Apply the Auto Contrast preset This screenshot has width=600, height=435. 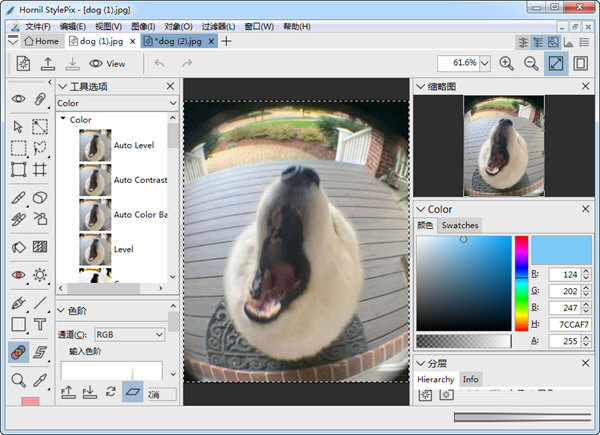(123, 180)
